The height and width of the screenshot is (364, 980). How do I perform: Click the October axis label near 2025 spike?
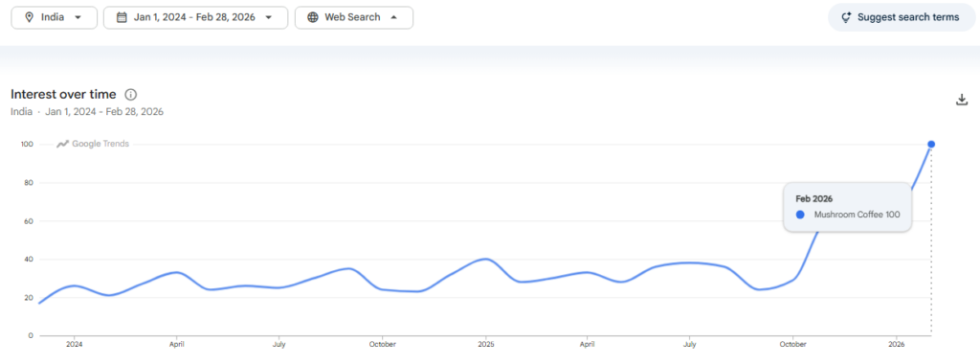point(793,344)
